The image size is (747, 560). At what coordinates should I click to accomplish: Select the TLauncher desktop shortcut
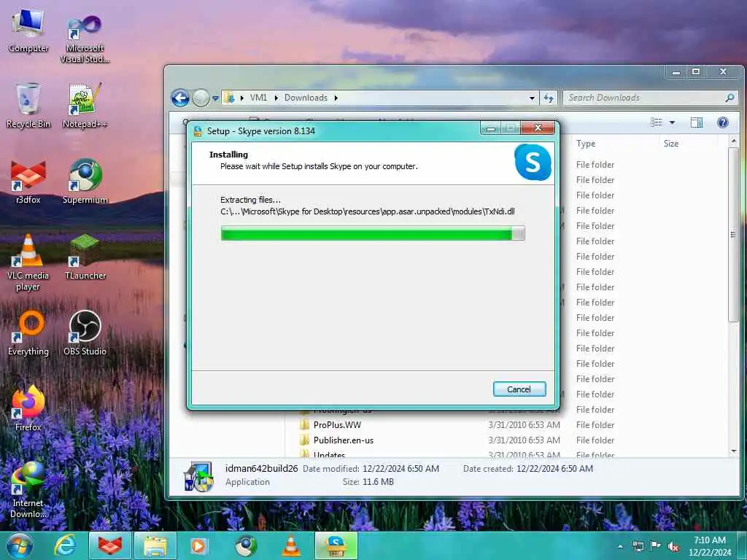pyautogui.click(x=85, y=257)
